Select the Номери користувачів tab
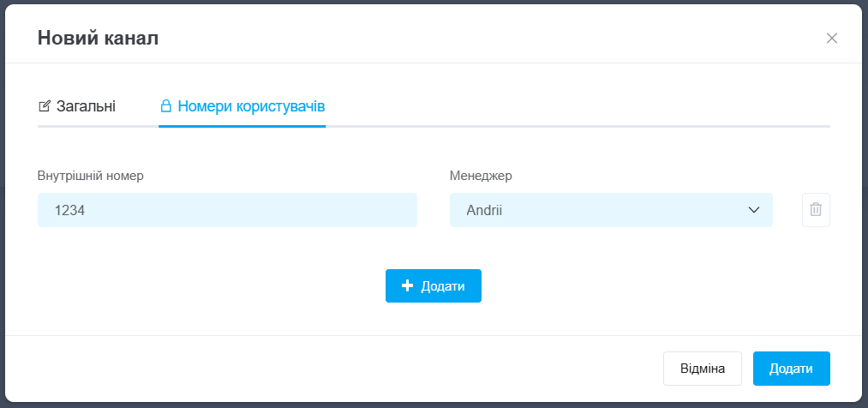The image size is (868, 408). tap(250, 107)
